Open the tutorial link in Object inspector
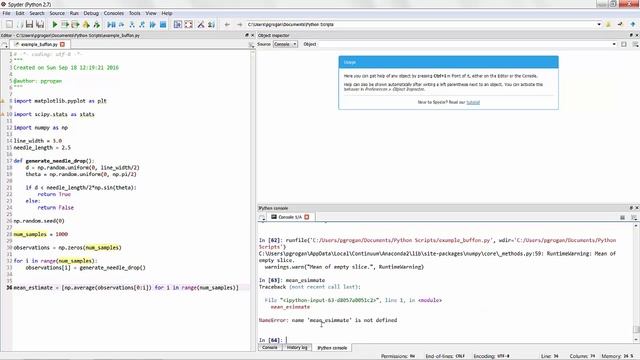 click(x=473, y=102)
